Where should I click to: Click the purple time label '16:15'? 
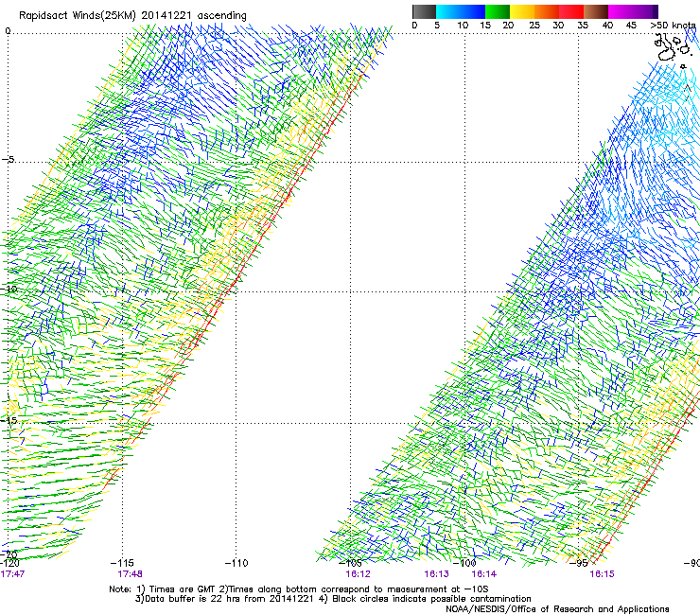coord(602,573)
